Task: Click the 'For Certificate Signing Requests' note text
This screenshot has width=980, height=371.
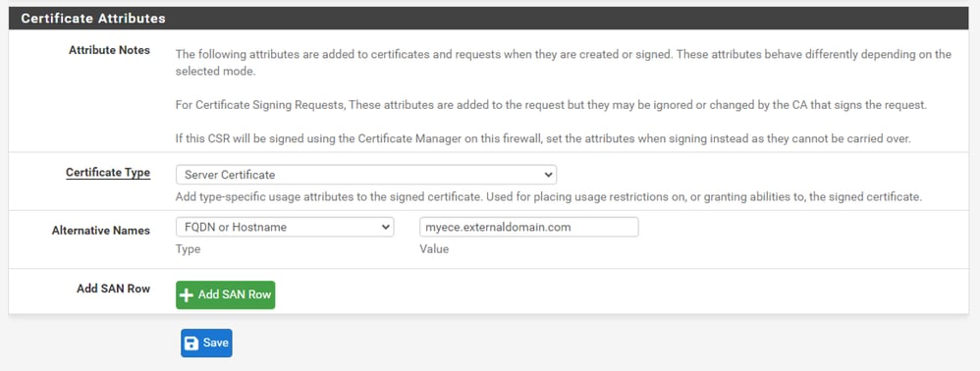Action: point(551,105)
